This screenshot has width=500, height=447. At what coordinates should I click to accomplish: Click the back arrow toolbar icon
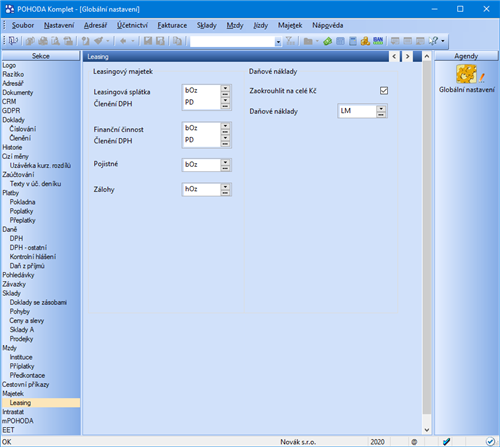pos(123,41)
